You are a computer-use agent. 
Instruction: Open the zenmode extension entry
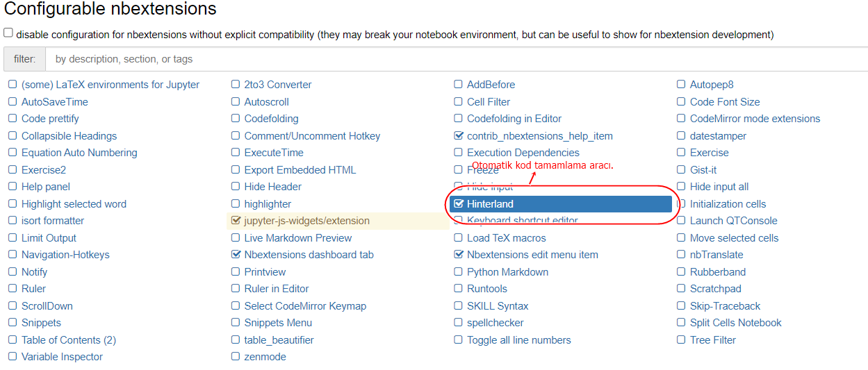click(265, 357)
